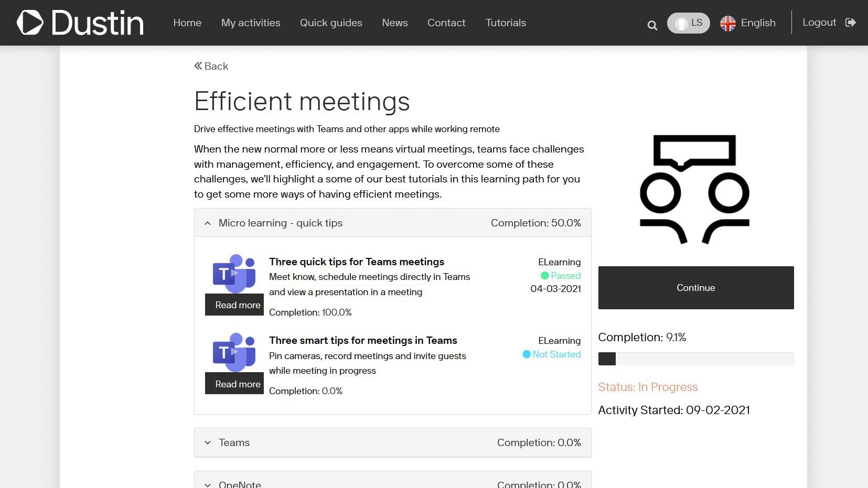Click the Teams section Completion: 0.0%
This screenshot has width=868, height=488.
point(539,442)
